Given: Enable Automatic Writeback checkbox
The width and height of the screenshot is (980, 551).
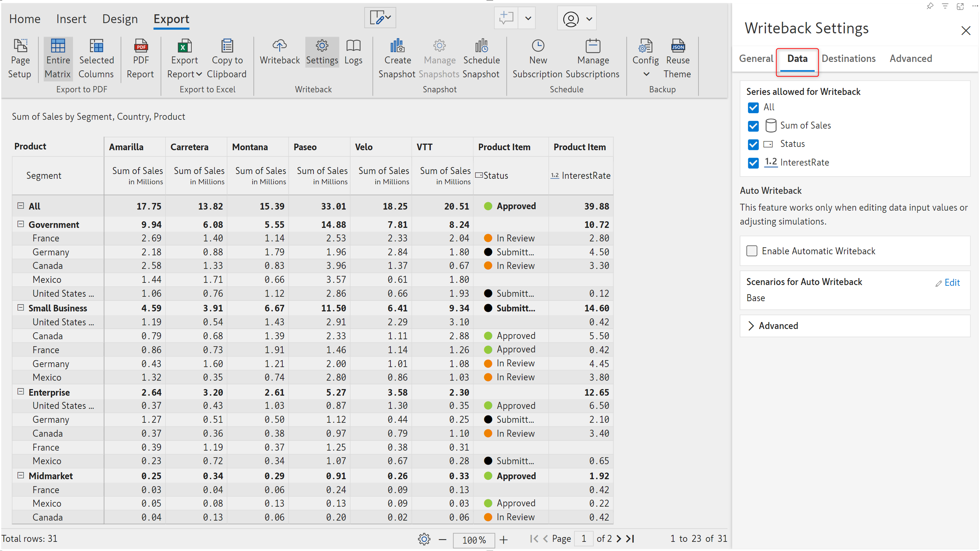Looking at the screenshot, I should tap(751, 251).
